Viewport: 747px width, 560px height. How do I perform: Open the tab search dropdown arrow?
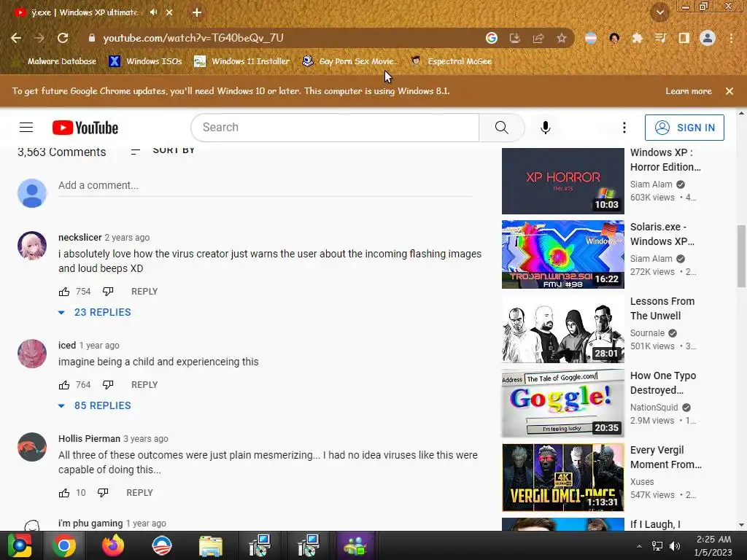click(x=659, y=12)
